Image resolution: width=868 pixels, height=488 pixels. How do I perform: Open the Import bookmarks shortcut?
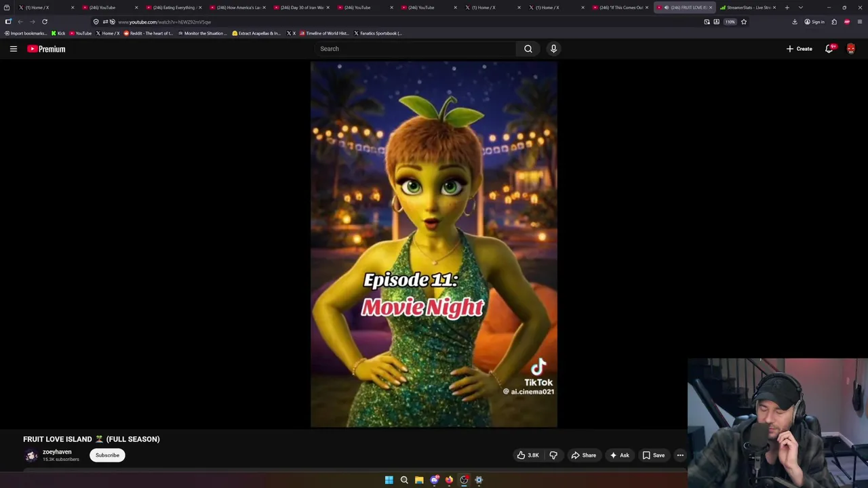click(26, 33)
